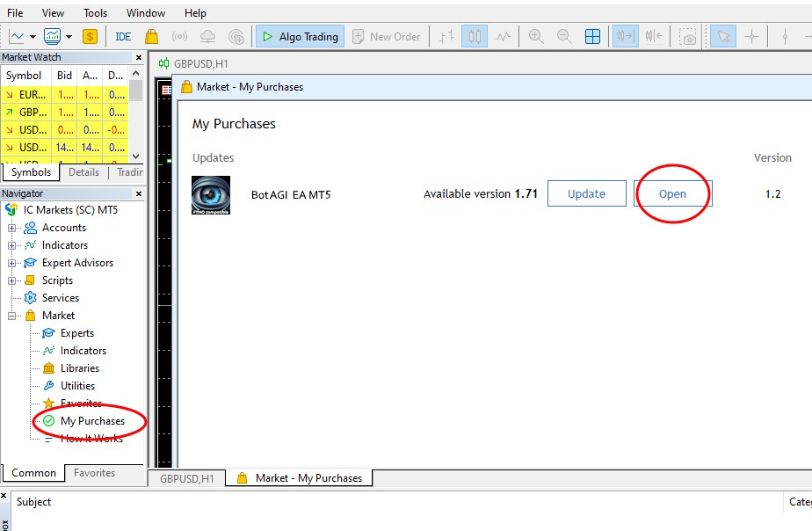Image resolution: width=812 pixels, height=531 pixels.
Task: Click the BotAGI EA MT5 product name
Action: [291, 195]
